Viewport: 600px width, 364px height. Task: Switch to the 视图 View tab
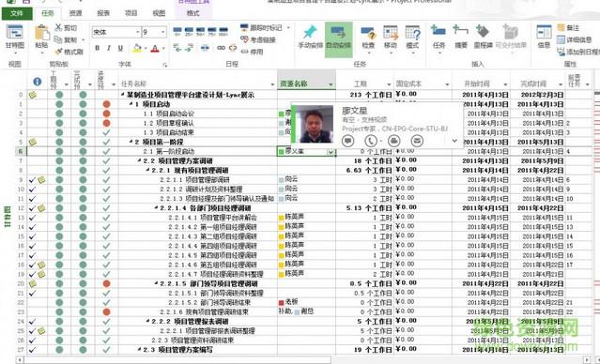[x=159, y=13]
